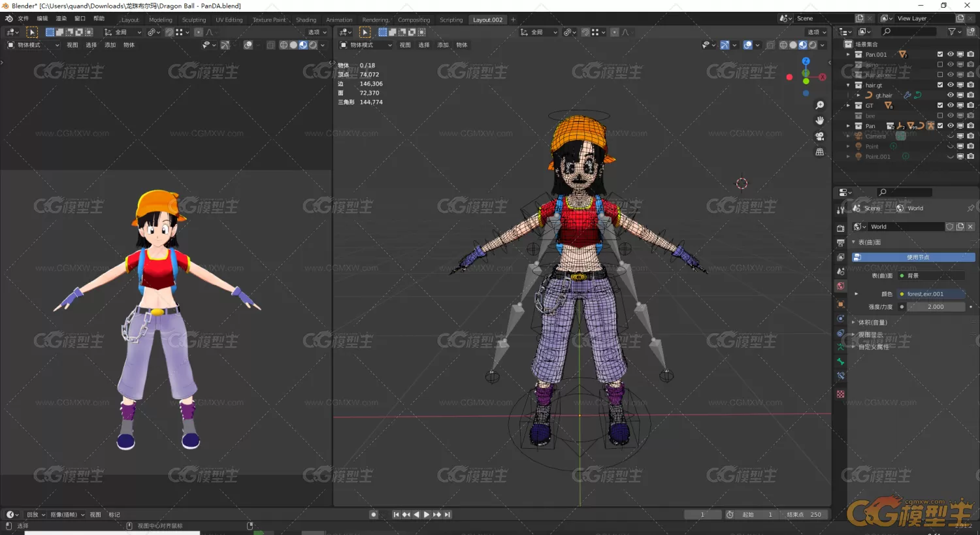Select rendered shading in right viewport

coord(812,45)
